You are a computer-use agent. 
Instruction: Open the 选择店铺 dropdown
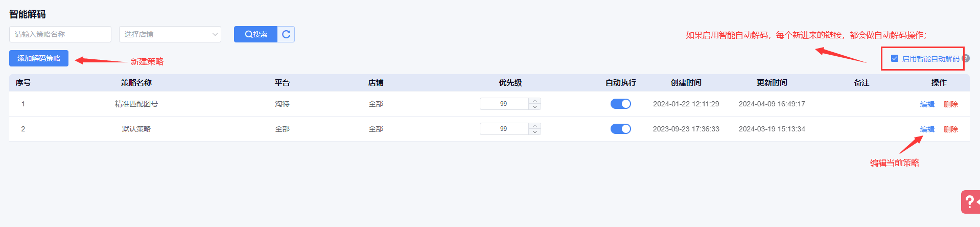(170, 34)
